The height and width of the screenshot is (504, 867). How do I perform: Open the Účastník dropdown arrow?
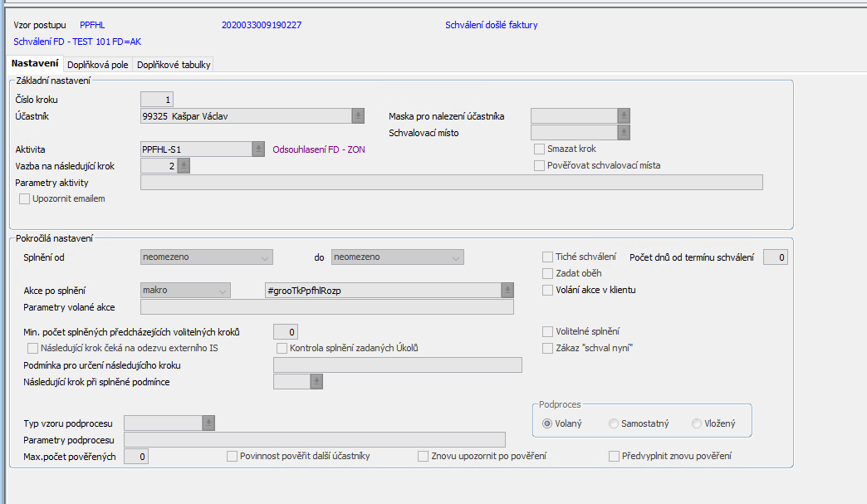358,116
